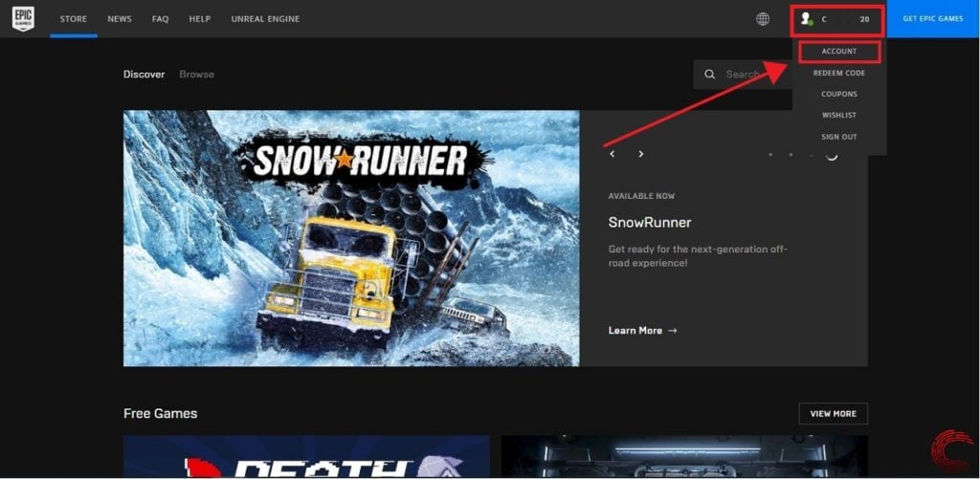Select the first carousel indicator dot
Screen dimensions: 980x479
(x=770, y=155)
